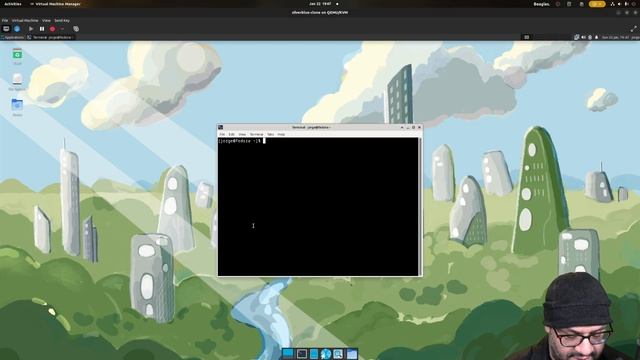Click Show Desktop in the guest dock
This screenshot has width=640, height=360.
[x=288, y=353]
